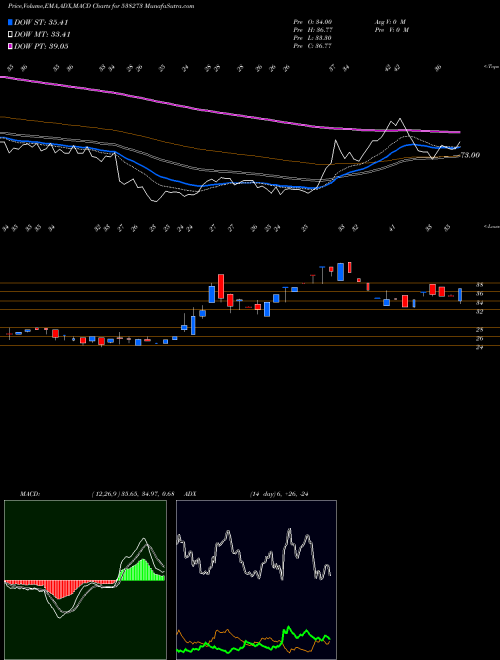Click the ADX (14 day) values text
This screenshot has width=500, height=660.
point(279,494)
